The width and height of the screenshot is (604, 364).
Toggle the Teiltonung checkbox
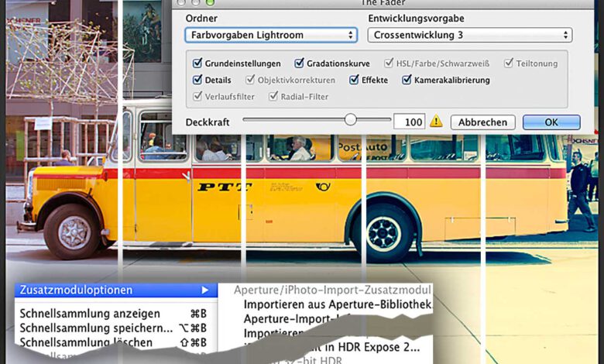509,64
